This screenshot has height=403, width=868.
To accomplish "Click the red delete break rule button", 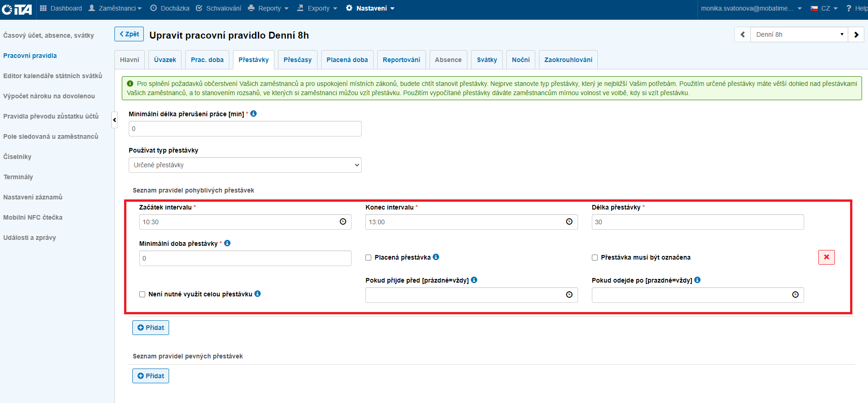I will pyautogui.click(x=826, y=257).
